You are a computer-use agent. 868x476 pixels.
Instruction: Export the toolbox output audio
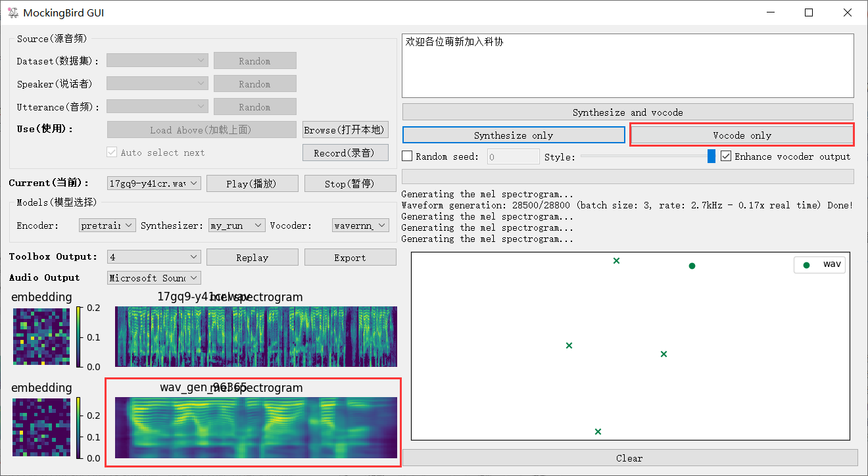coord(350,256)
